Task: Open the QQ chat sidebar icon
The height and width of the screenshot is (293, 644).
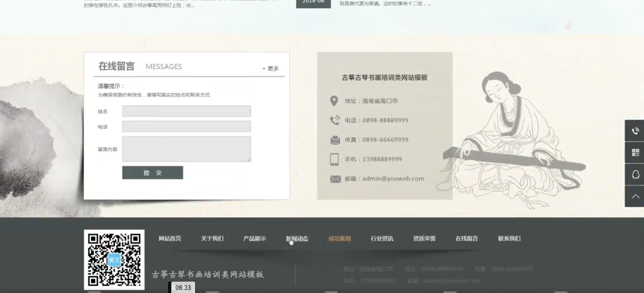Action: click(x=635, y=175)
